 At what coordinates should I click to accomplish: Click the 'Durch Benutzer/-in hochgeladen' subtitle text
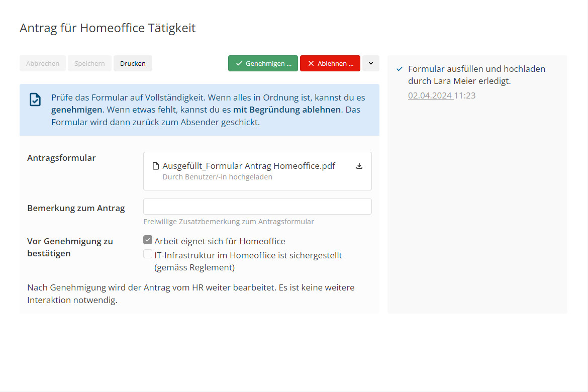217,177
